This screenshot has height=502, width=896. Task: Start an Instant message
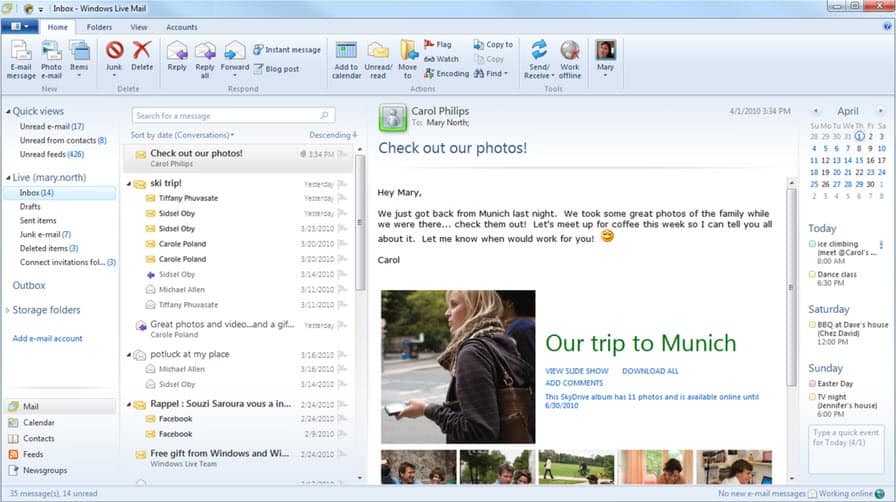tap(287, 50)
